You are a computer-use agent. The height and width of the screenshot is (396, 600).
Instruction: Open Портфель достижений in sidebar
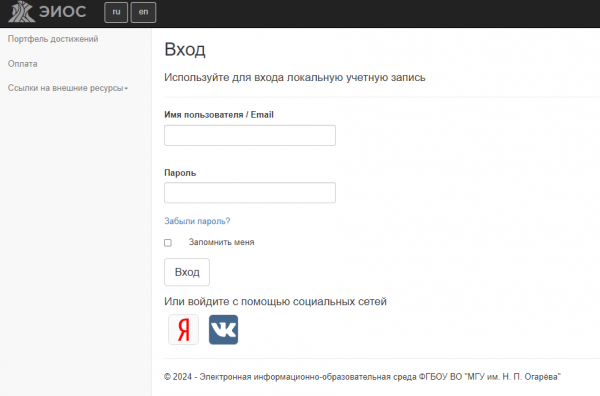pyautogui.click(x=53, y=39)
